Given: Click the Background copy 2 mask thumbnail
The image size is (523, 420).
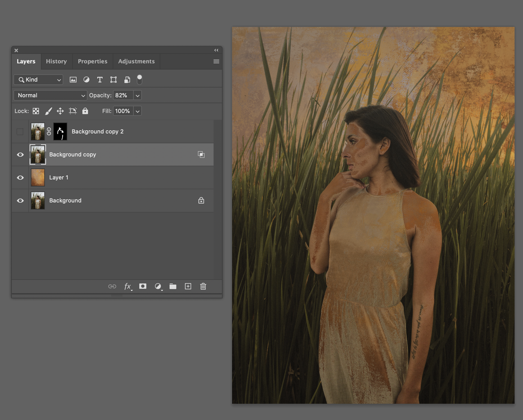Looking at the screenshot, I should 60,131.
